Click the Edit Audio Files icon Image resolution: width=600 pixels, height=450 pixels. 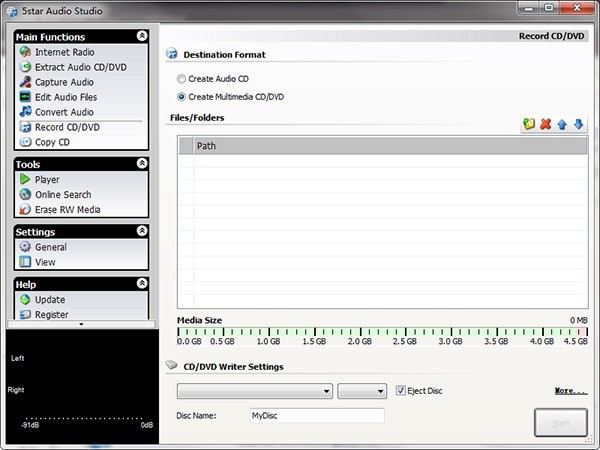tap(25, 97)
